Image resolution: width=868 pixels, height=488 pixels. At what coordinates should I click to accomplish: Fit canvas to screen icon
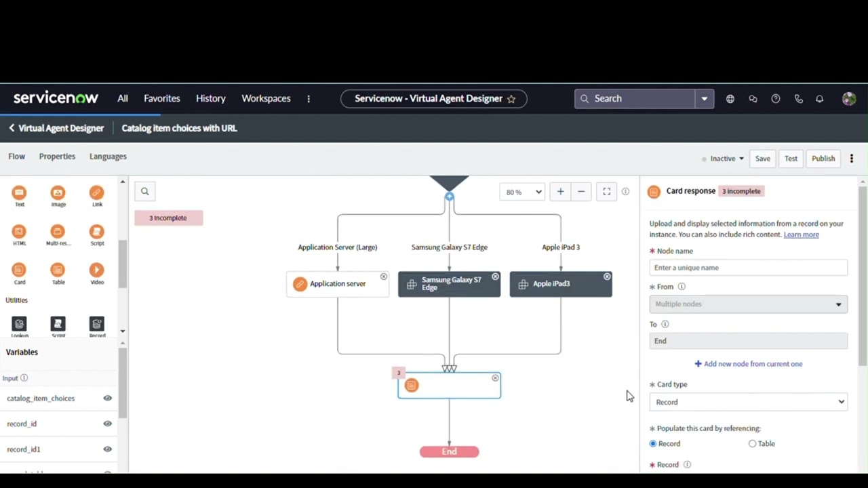click(607, 192)
